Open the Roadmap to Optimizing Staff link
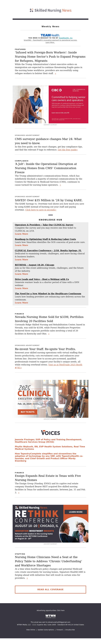The height and width of the screenshot is (644, 101). pos(45,239)
